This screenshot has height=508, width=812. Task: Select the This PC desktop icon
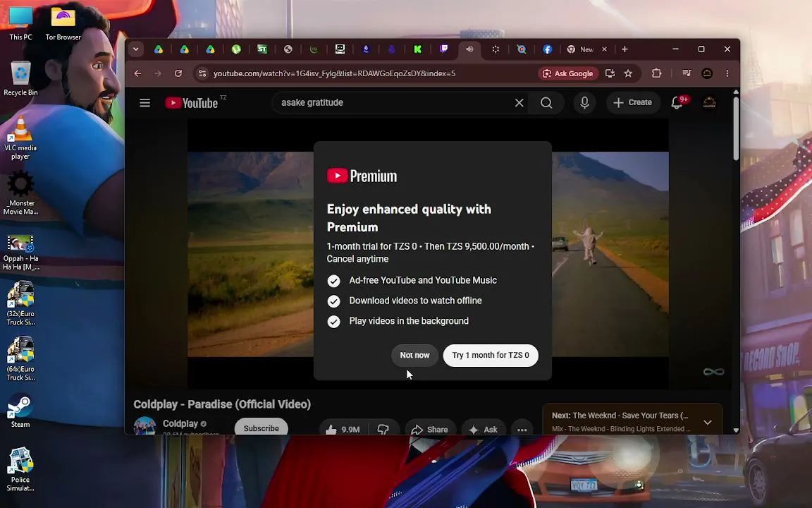[20, 24]
